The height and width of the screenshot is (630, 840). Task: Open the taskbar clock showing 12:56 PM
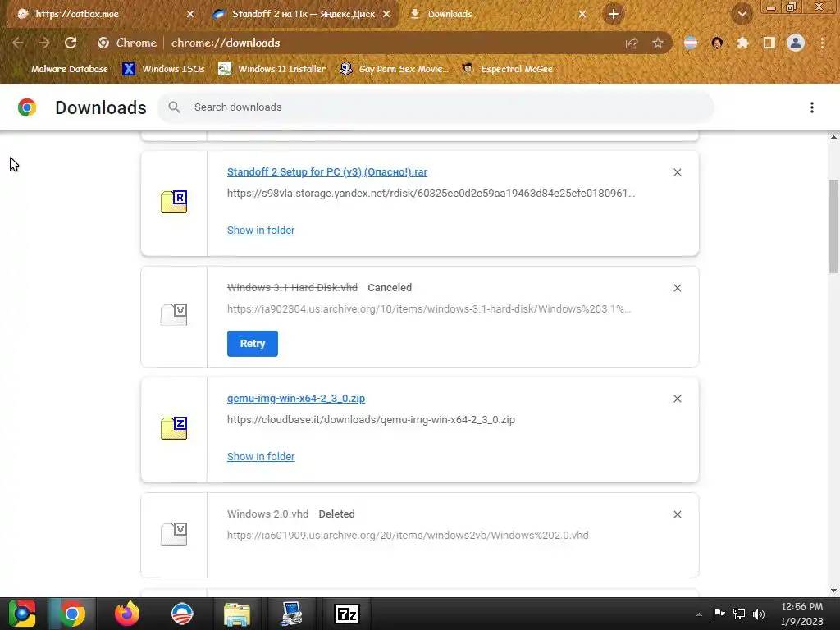point(802,614)
